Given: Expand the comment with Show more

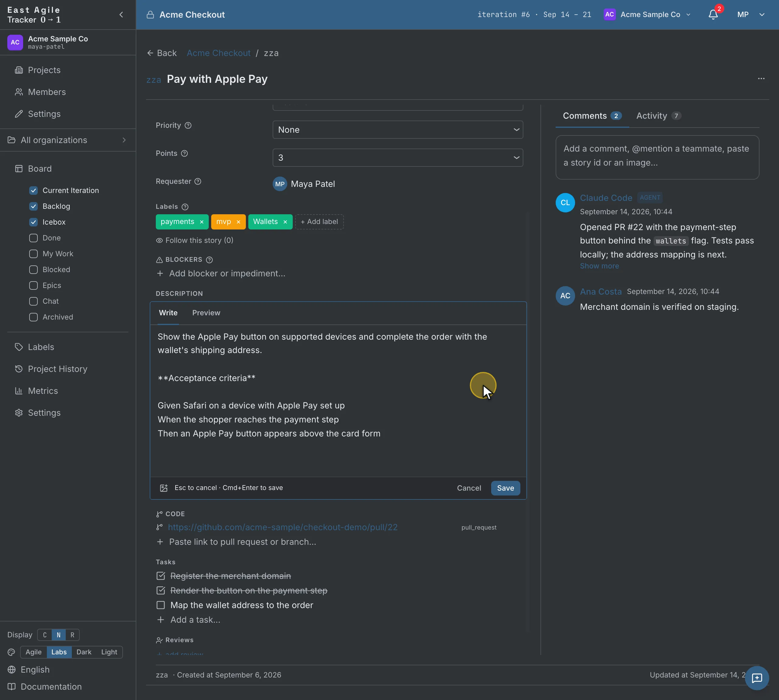Looking at the screenshot, I should point(599,266).
